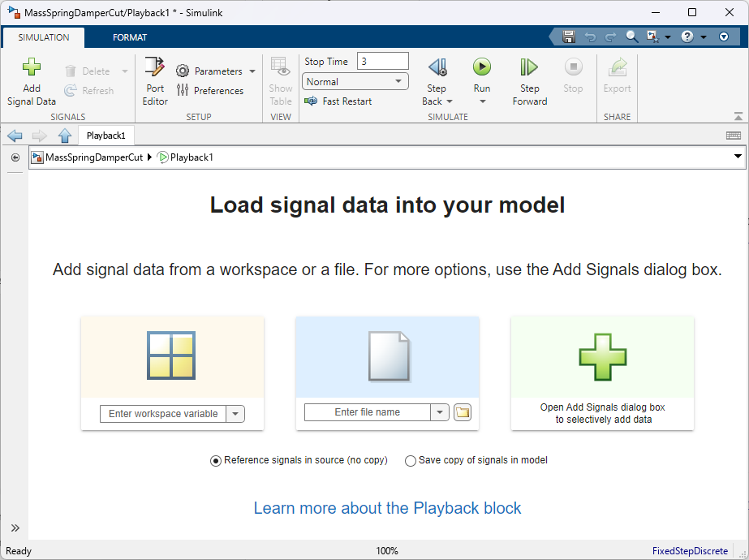The height and width of the screenshot is (560, 749).
Task: Click the green plus Add Signals tile
Action: tap(602, 357)
